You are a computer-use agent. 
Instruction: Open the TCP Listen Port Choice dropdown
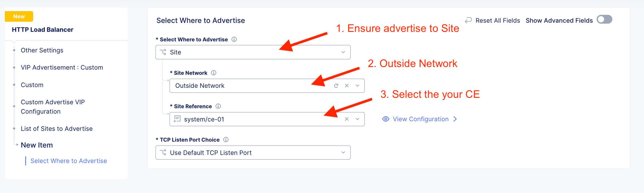click(x=343, y=152)
